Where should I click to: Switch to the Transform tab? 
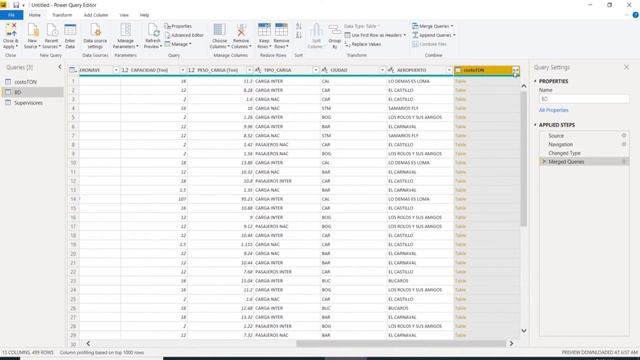(x=62, y=15)
